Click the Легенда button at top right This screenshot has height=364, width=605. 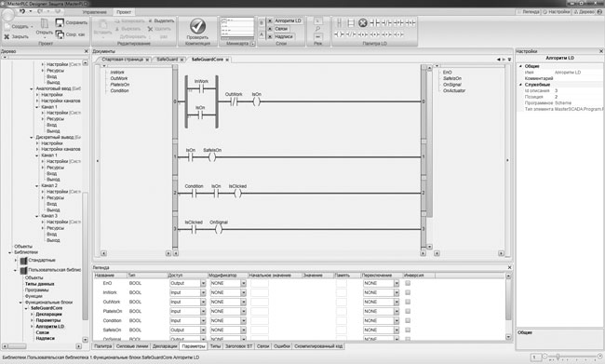tap(529, 12)
